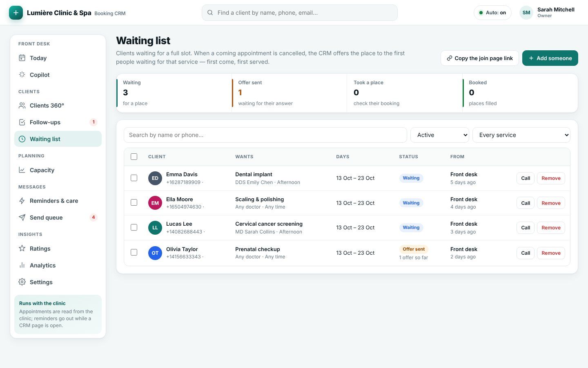Check the select-all checkbox in table header
The image size is (588, 368).
point(134,157)
